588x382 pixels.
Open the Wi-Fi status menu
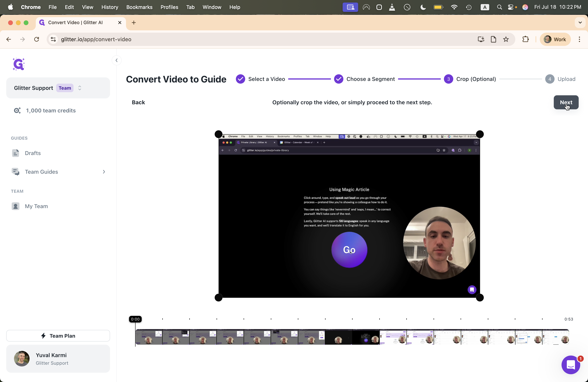click(454, 7)
